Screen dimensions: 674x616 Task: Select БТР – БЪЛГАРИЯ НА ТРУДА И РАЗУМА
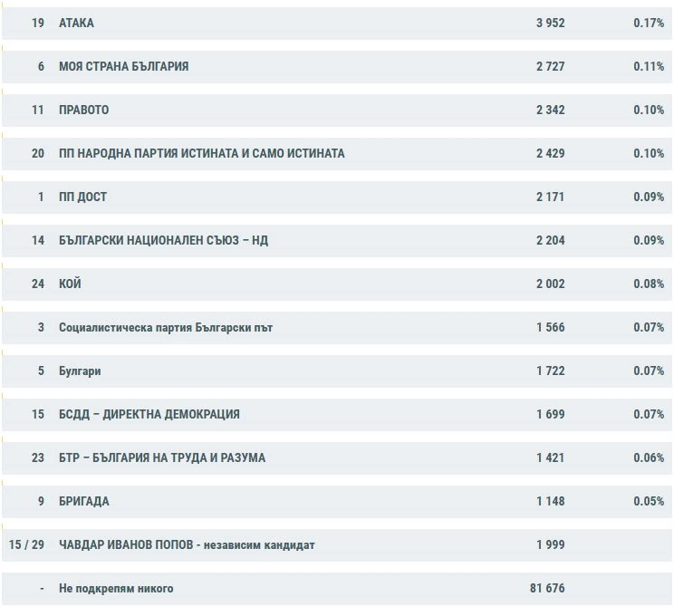point(337,457)
